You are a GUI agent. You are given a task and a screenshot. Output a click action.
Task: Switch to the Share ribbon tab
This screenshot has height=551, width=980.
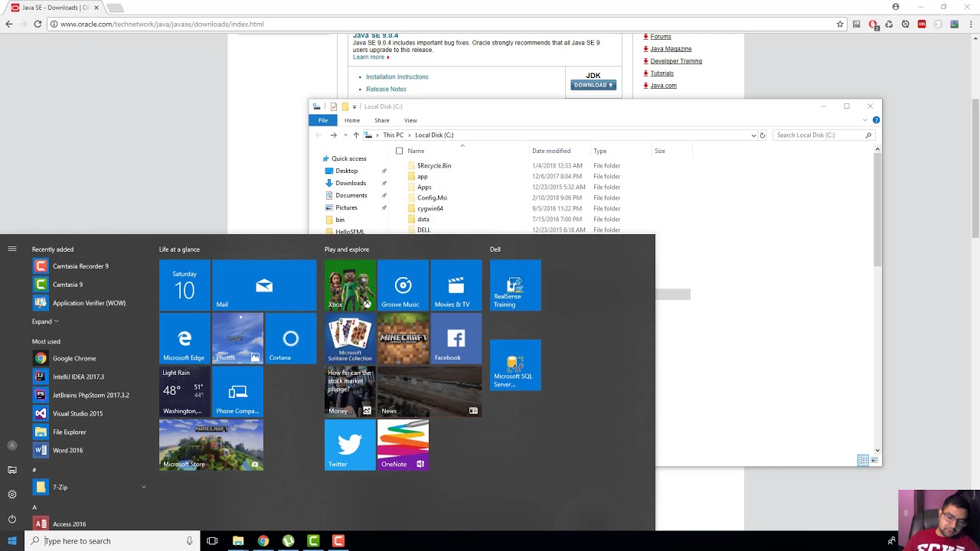[x=382, y=120]
